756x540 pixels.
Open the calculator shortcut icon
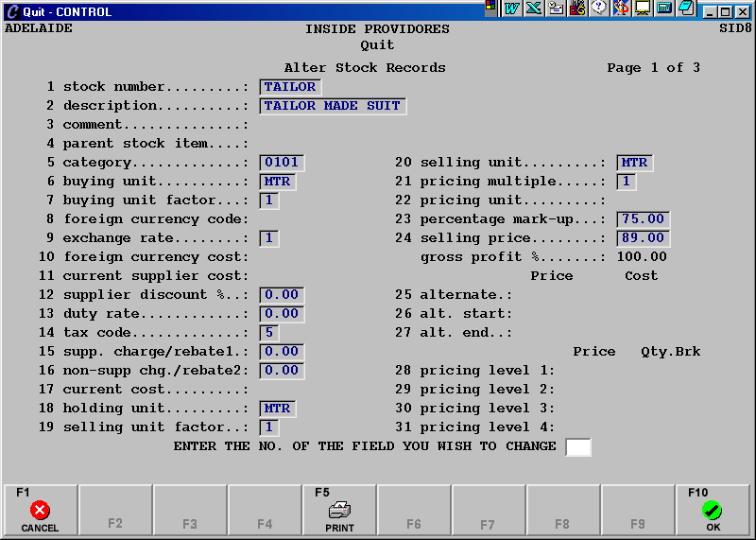[x=664, y=9]
